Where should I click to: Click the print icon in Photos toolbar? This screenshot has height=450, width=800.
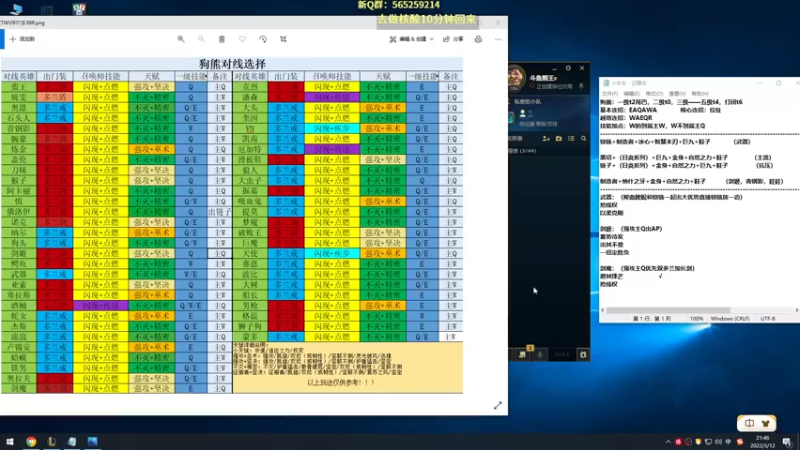tap(478, 39)
